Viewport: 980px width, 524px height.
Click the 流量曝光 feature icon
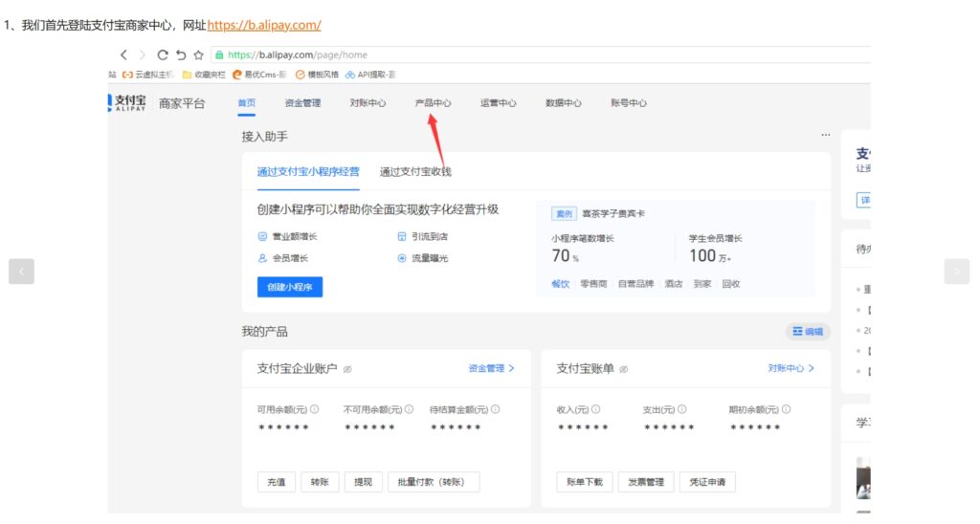[402, 258]
